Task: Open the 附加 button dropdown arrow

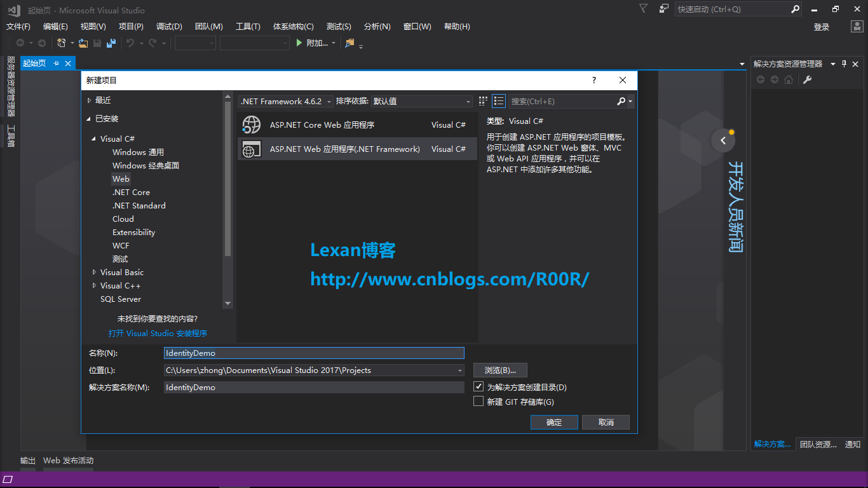Action: (334, 43)
